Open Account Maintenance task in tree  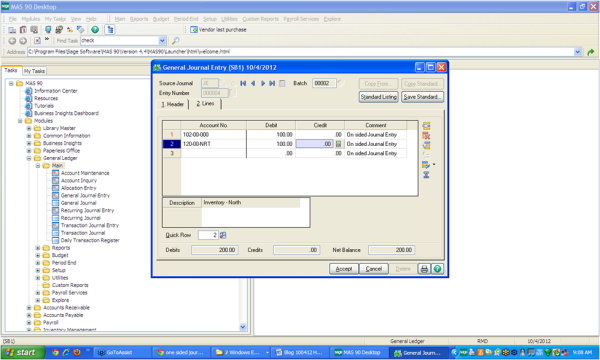tap(85, 173)
